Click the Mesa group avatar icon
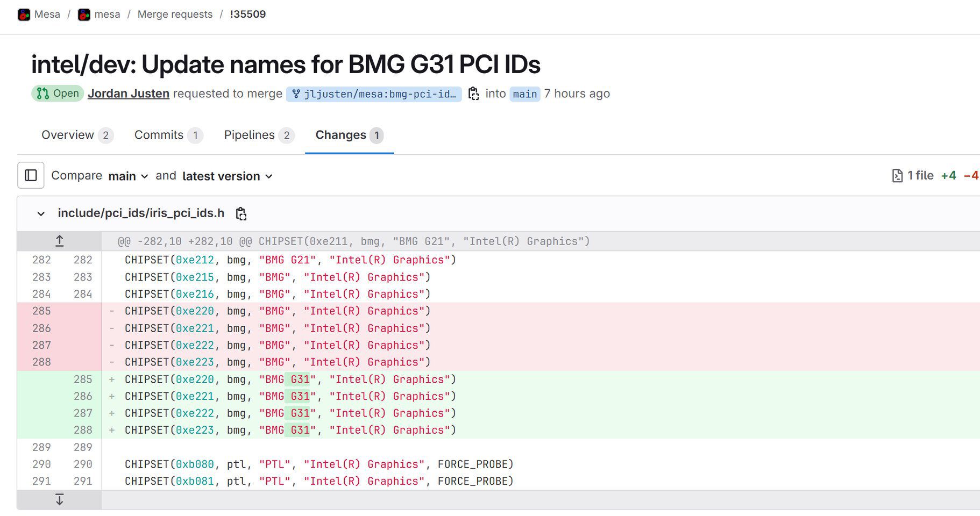Image resolution: width=980 pixels, height=516 pixels. [24, 15]
